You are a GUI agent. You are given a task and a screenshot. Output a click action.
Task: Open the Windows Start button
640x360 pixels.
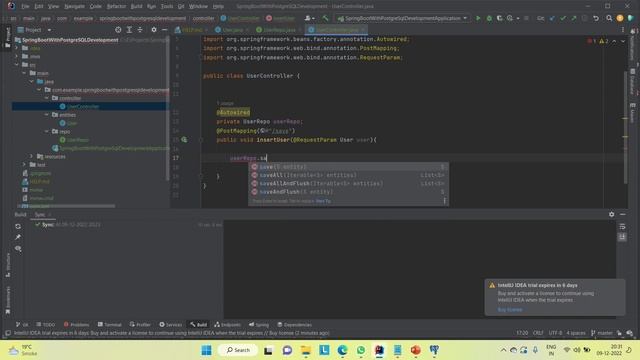pyautogui.click(x=207, y=350)
